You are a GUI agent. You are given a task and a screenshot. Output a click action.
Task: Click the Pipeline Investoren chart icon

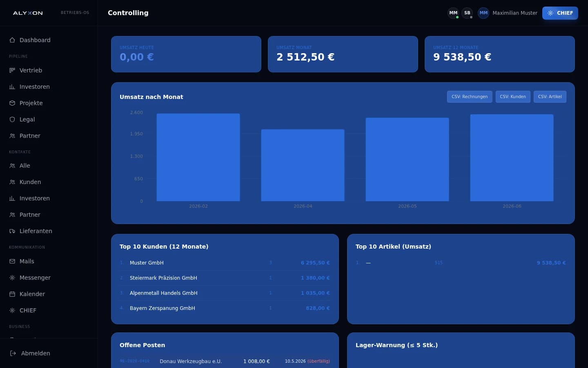pyautogui.click(x=12, y=87)
